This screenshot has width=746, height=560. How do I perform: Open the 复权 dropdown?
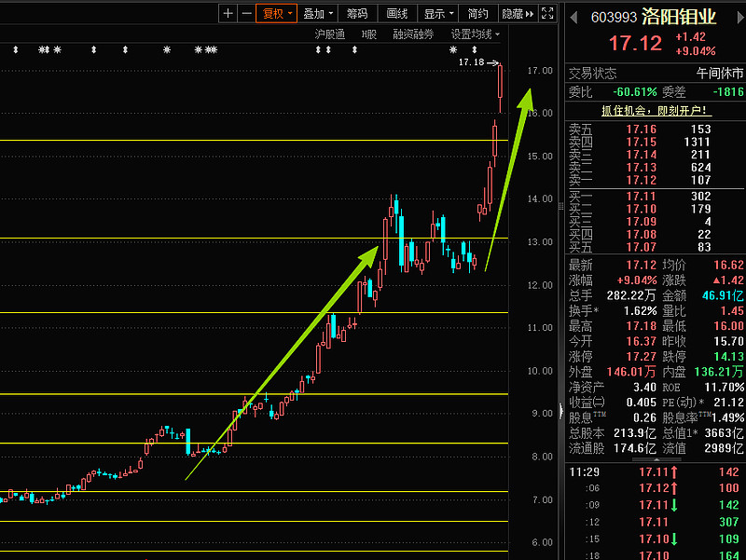[276, 13]
